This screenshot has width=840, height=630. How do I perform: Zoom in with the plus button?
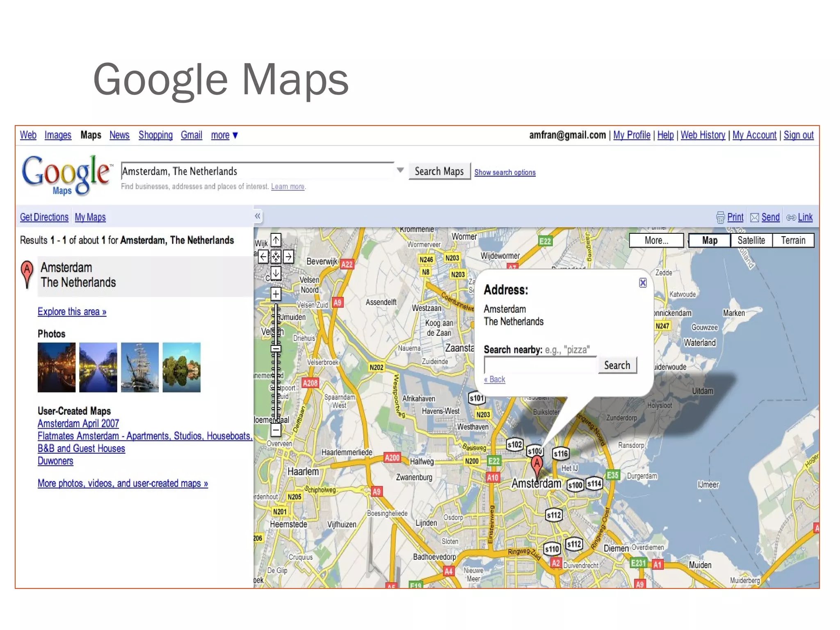click(276, 294)
